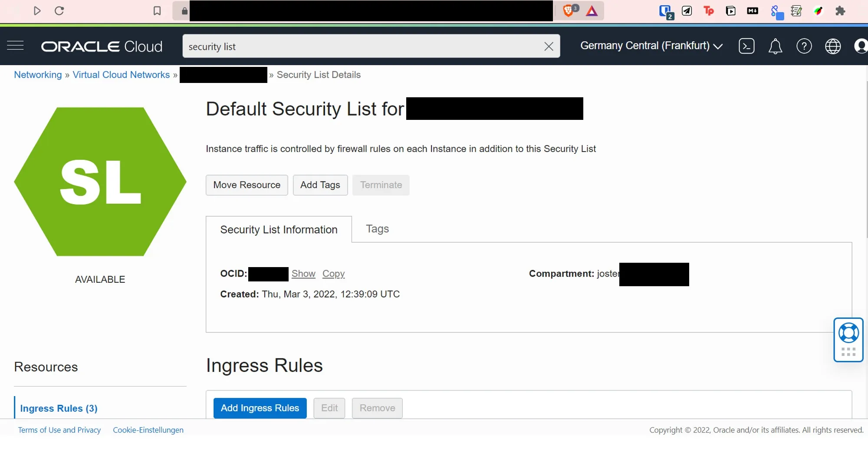Go to Networking breadcrumb link
Image resolution: width=868 pixels, height=476 pixels.
point(38,75)
